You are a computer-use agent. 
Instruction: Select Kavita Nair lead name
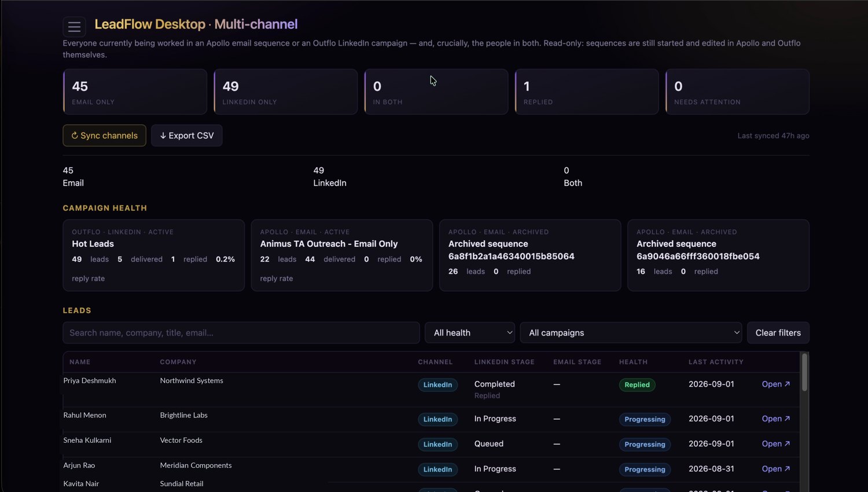pos(81,484)
